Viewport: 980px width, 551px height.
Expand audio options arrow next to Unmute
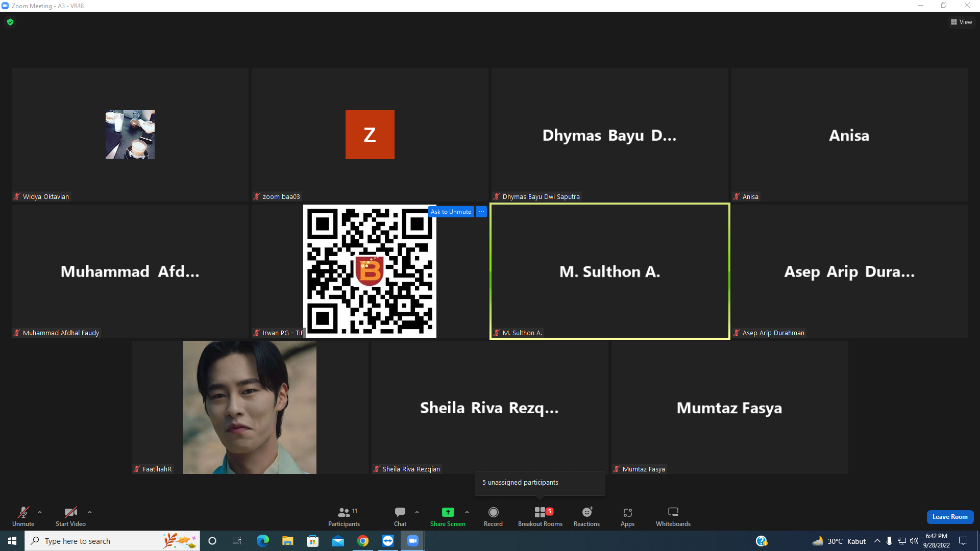40,512
